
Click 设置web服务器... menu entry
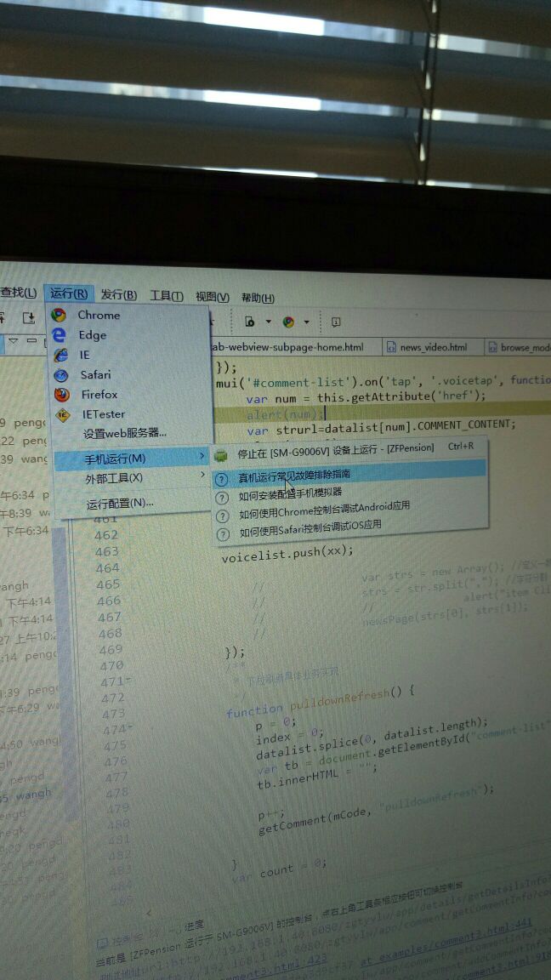[x=124, y=434]
